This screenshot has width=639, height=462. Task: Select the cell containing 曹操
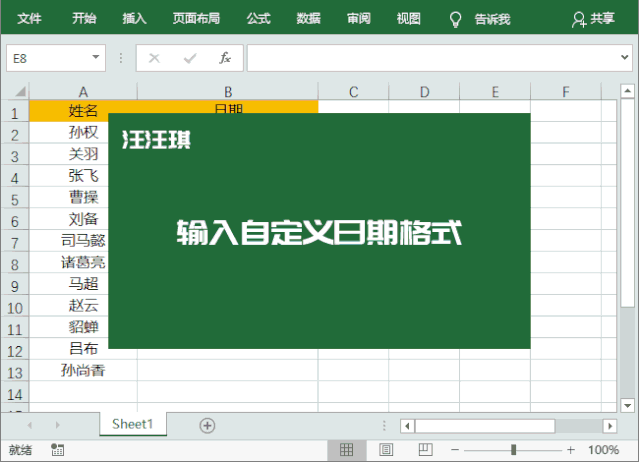click(83, 197)
